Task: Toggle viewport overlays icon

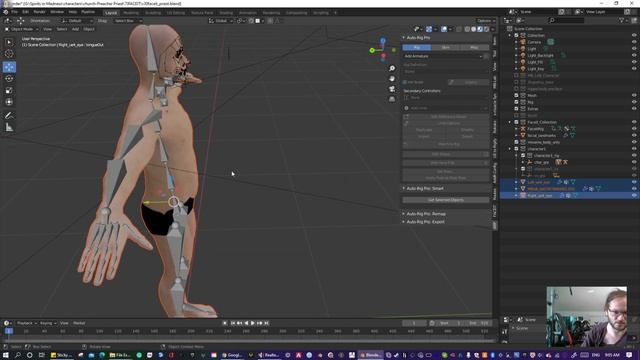Action: 444,29
